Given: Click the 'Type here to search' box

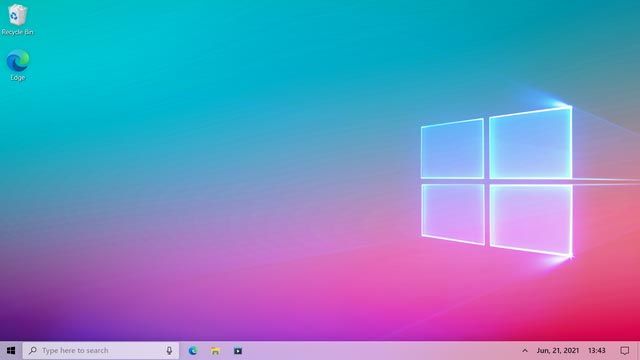Looking at the screenshot, I should (x=100, y=350).
